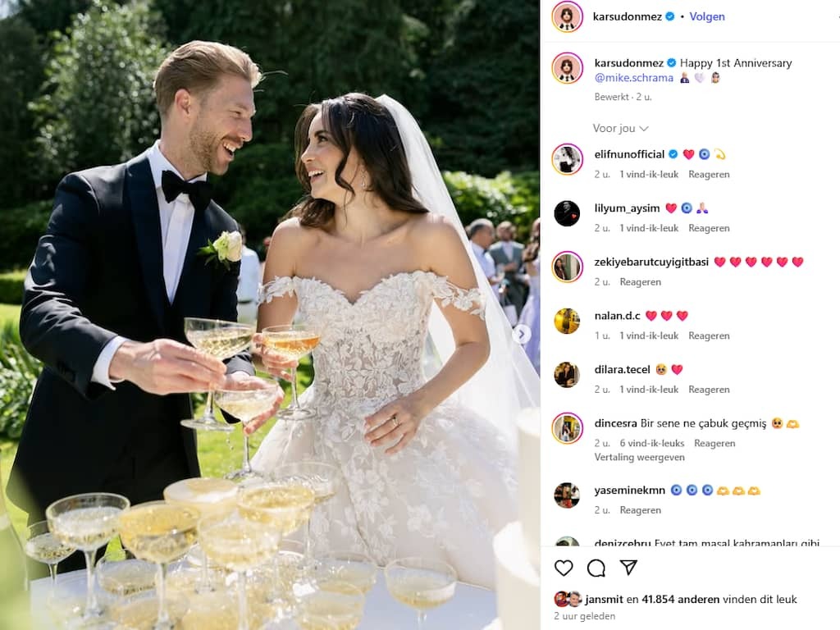The image size is (840, 630).
Task: Open the comment speech bubble icon
Action: [x=596, y=568]
